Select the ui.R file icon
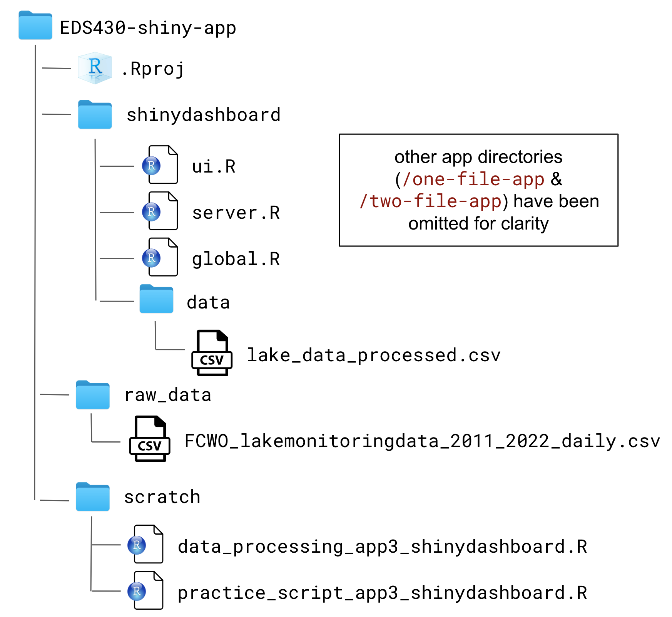The image size is (672, 617). (161, 165)
